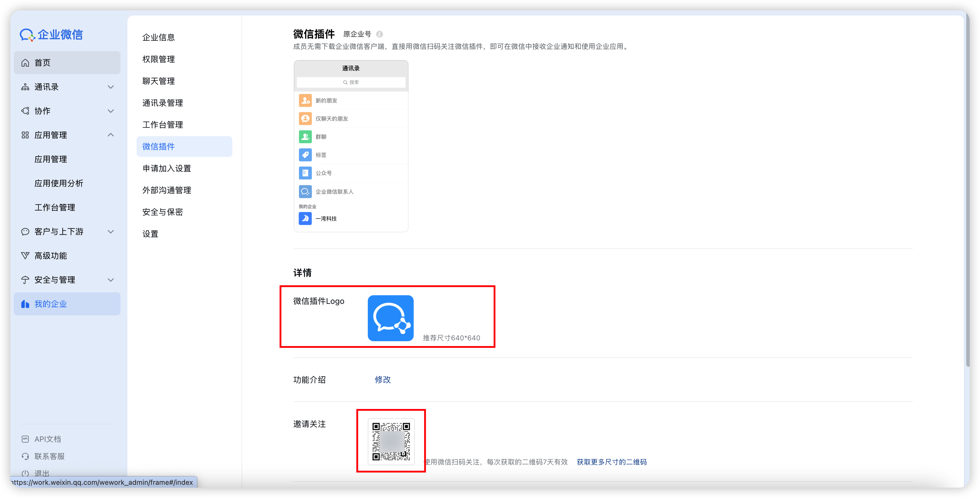Select 应用使用分析 submenu item
Screen dimensions: 980x498
pos(59,184)
